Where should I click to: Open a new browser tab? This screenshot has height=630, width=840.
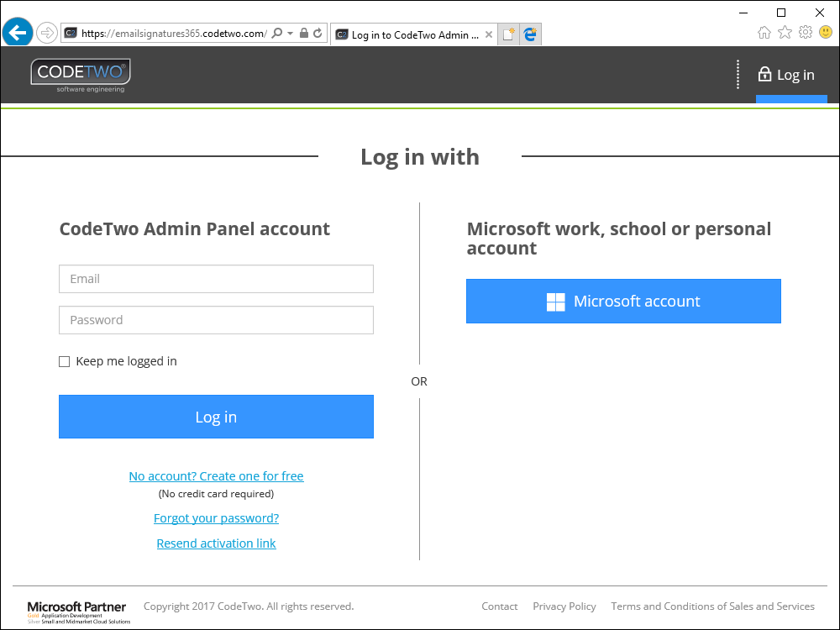click(507, 34)
